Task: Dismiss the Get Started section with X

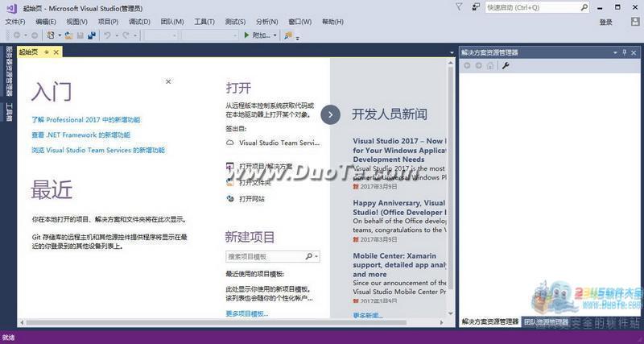Action: (168, 81)
